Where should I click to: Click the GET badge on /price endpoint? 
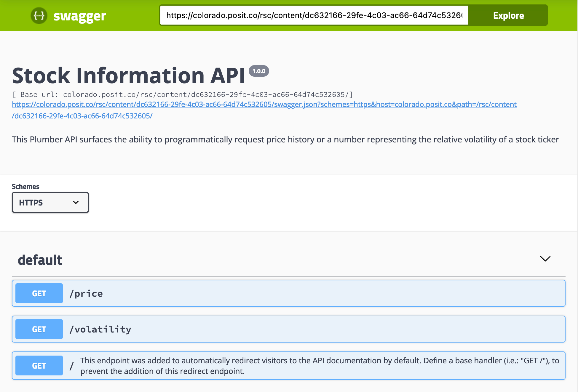point(39,293)
